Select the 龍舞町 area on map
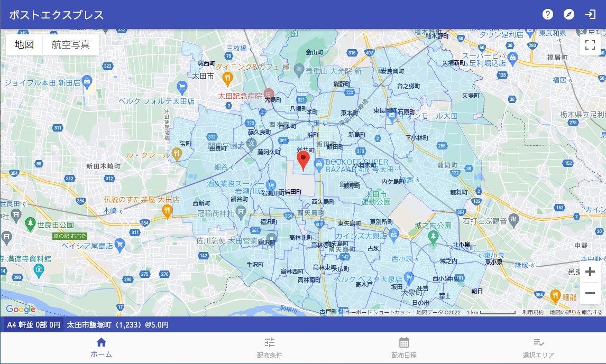Screen dimensions: 606x364 click(459, 192)
